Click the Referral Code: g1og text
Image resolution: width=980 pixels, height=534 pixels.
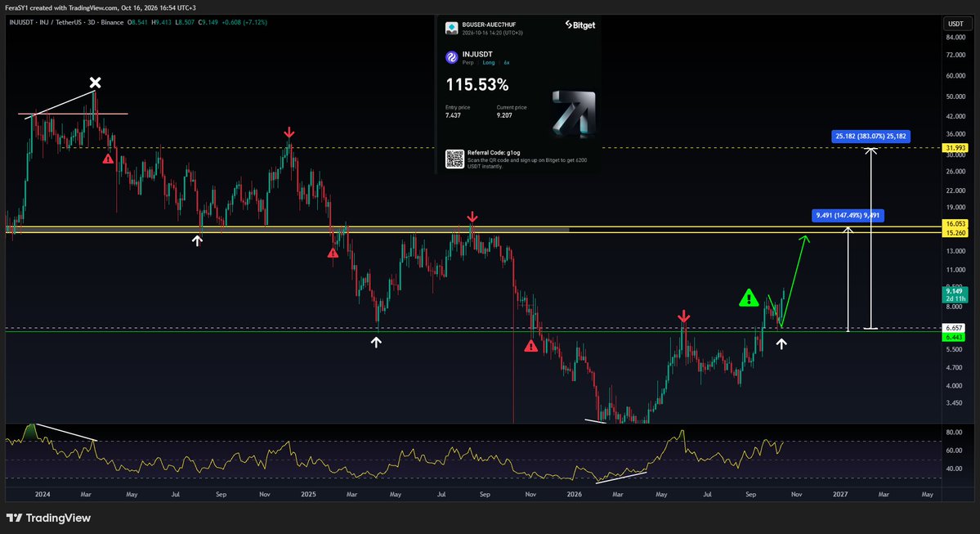[x=494, y=153]
